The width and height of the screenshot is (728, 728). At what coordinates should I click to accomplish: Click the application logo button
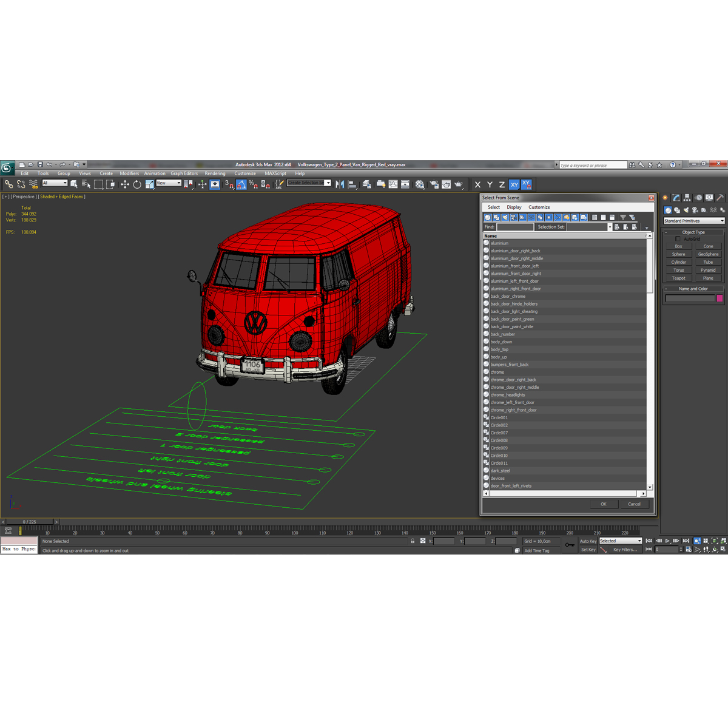pos(7,167)
